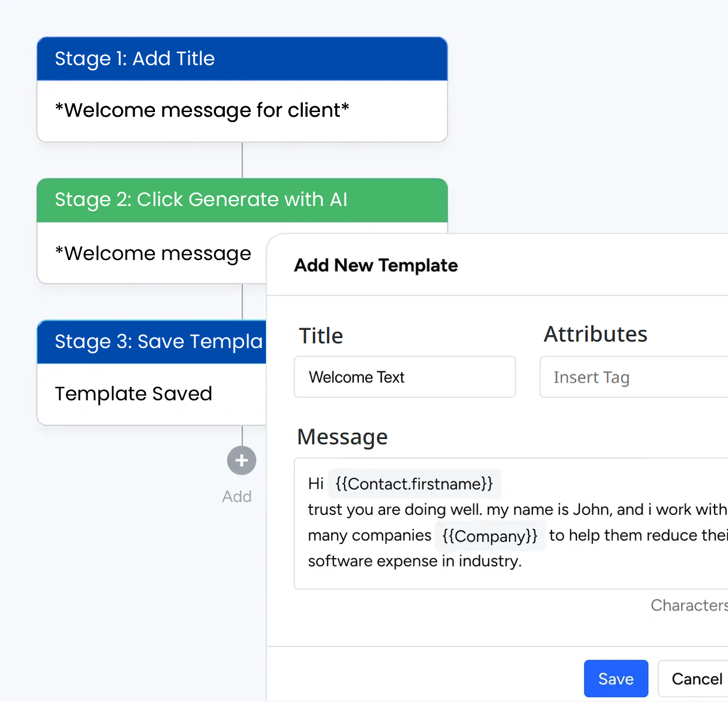This screenshot has width=728, height=702.
Task: Click the Message section label
Action: [x=342, y=437]
